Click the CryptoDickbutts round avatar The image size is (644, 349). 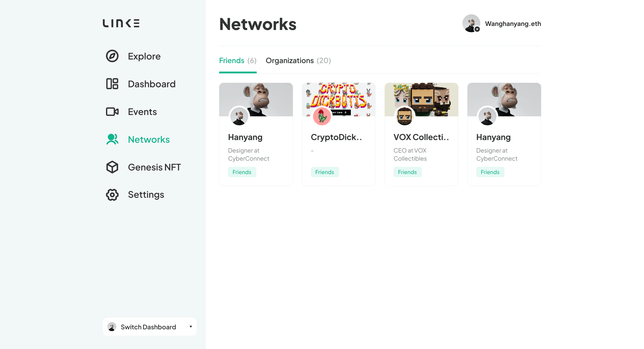pos(322,116)
